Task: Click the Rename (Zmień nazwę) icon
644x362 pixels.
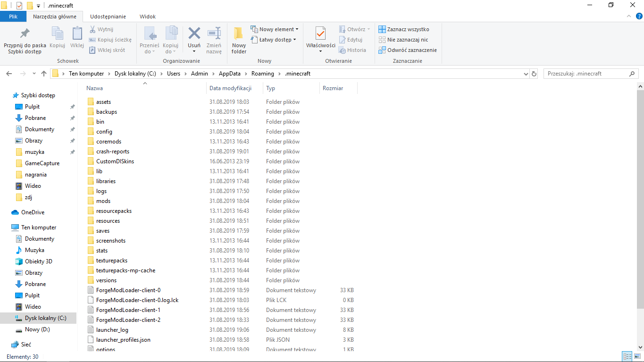Action: (x=214, y=34)
